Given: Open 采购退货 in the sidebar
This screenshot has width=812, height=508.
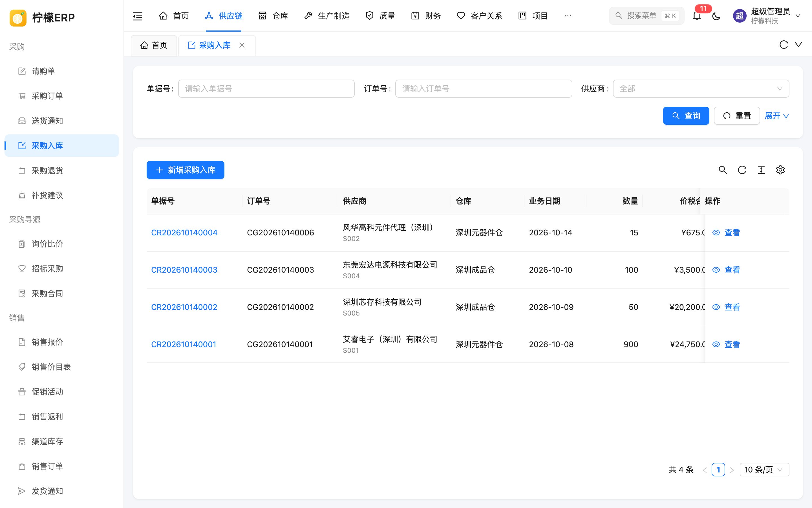Looking at the screenshot, I should (62, 170).
